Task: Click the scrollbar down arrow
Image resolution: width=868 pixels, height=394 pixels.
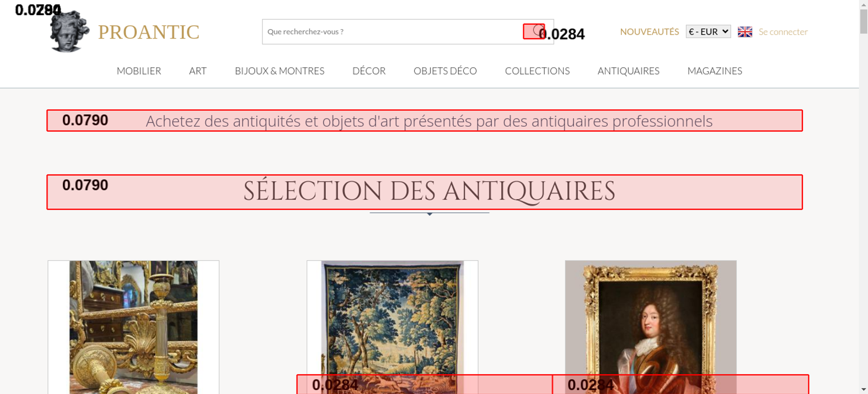Action: coord(863,389)
